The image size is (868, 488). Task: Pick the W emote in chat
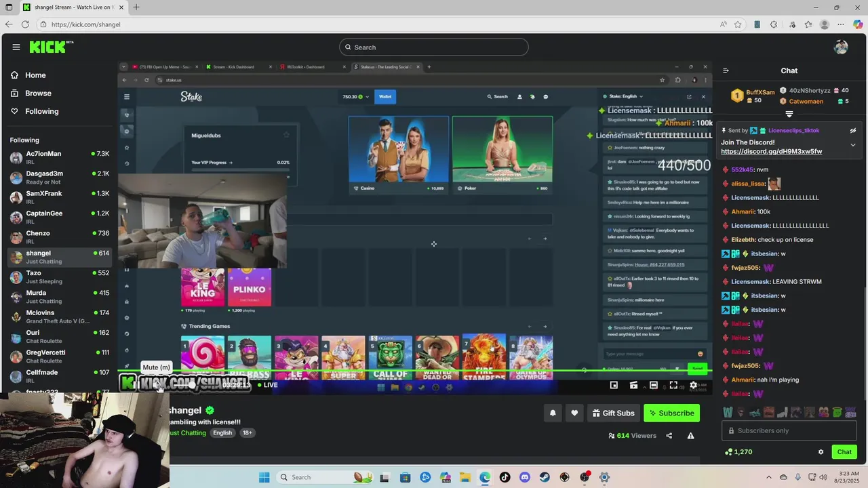point(728,412)
